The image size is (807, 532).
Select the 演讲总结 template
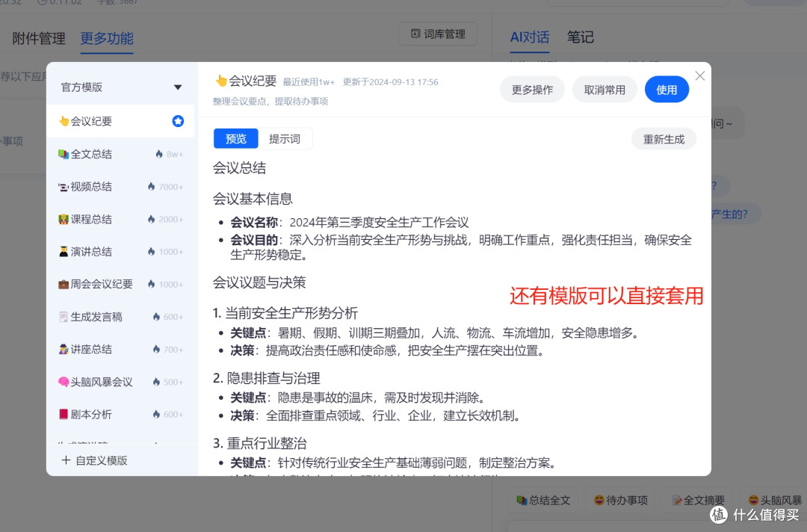tap(121, 252)
